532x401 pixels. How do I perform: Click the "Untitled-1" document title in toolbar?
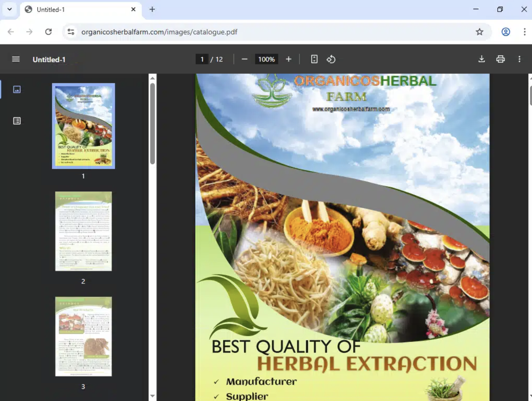tap(49, 59)
